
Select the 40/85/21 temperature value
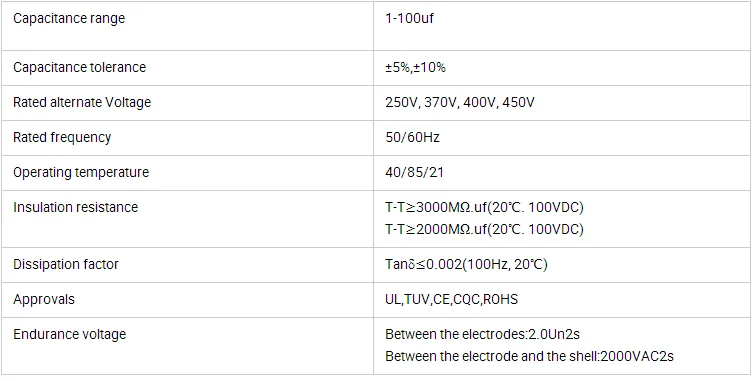414,172
